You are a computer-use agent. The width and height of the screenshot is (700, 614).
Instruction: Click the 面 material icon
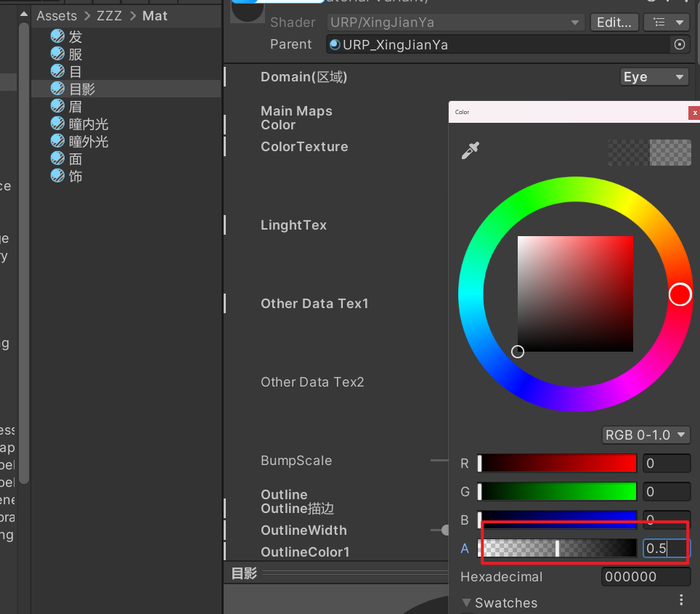pos(58,158)
